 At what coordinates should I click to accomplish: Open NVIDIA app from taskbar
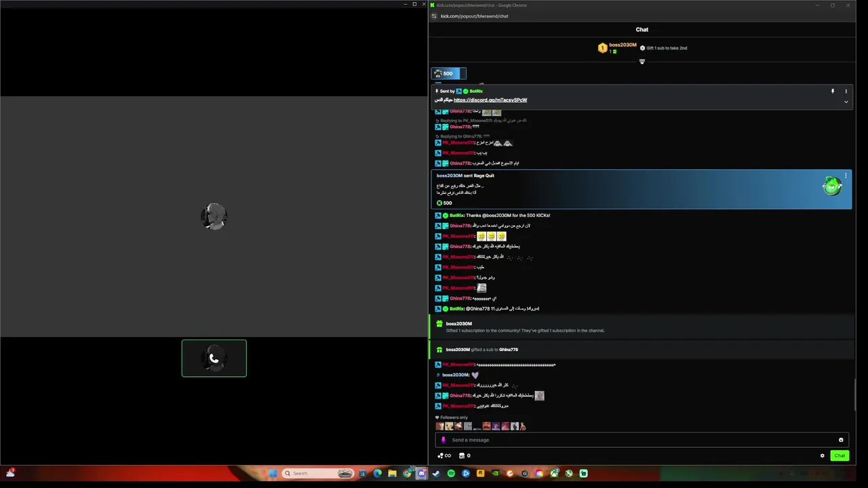[495, 473]
